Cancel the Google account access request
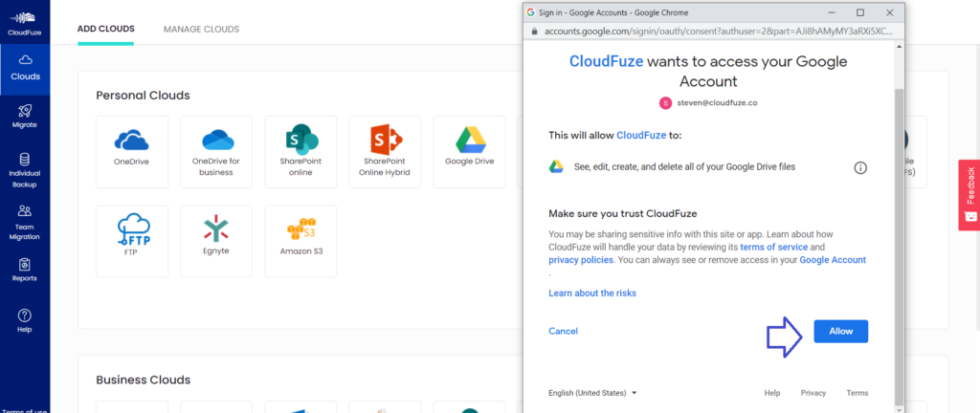The image size is (980, 413). click(x=563, y=332)
